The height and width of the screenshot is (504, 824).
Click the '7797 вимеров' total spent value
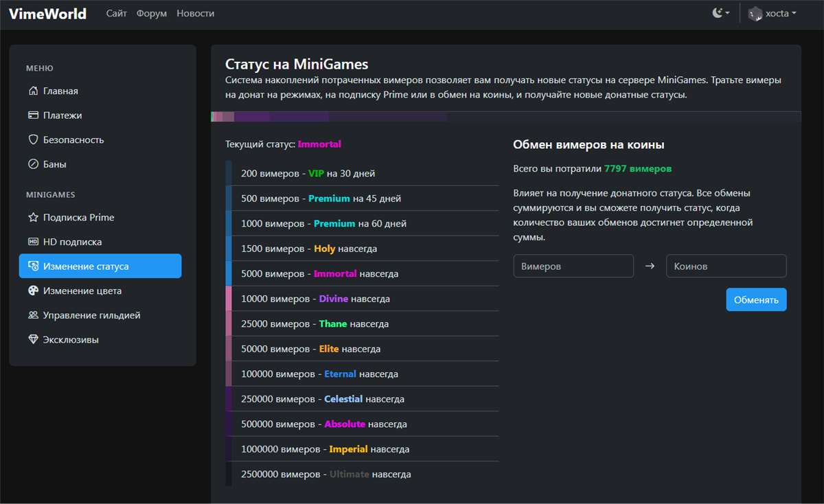tap(638, 168)
